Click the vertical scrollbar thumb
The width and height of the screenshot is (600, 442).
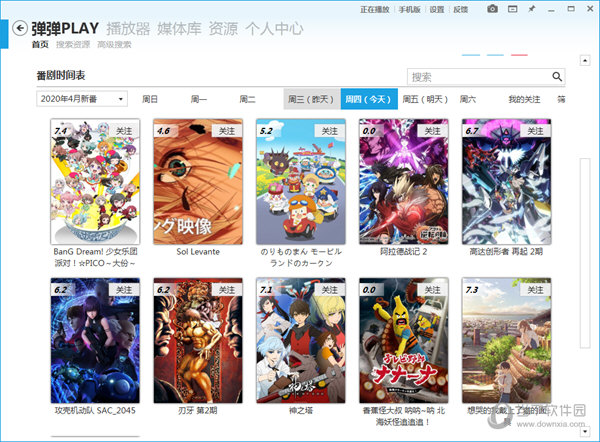(585, 253)
